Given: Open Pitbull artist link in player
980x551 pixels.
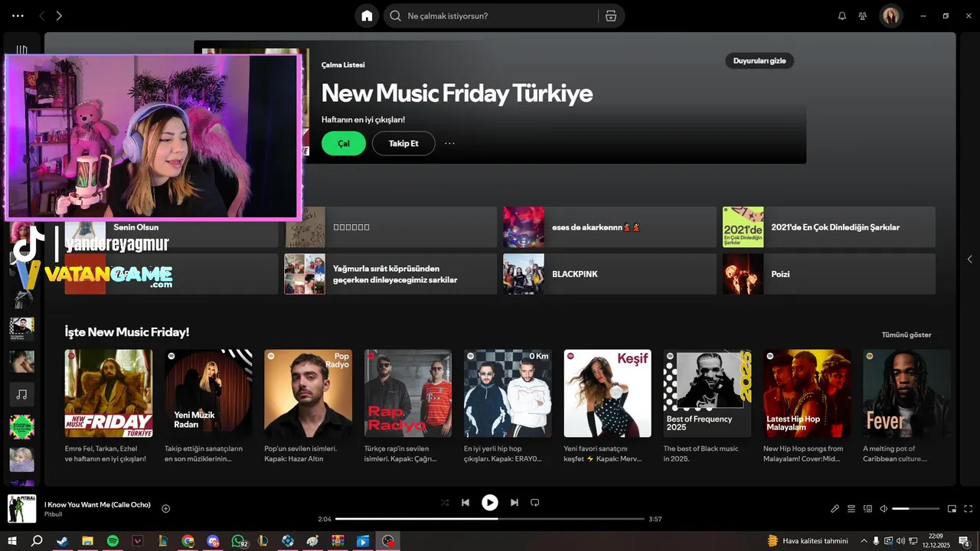Looking at the screenshot, I should click(x=54, y=514).
